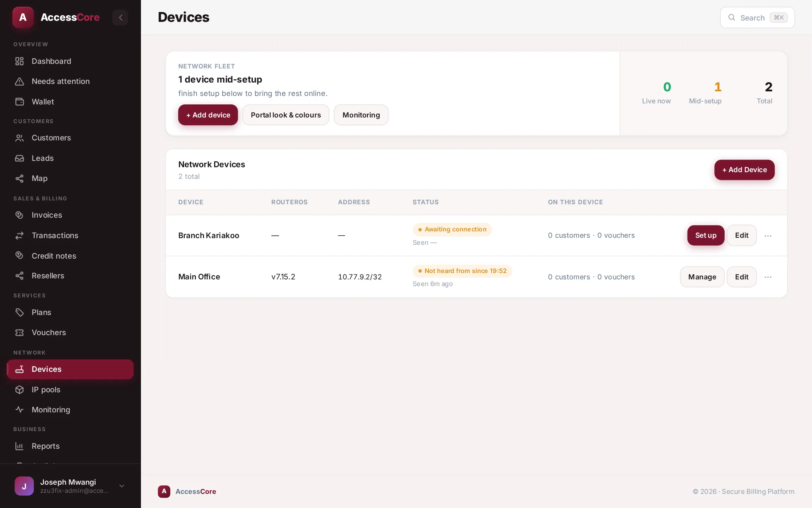812x508 pixels.
Task: Click Set up for Branch Kariakoo
Action: 706,235
